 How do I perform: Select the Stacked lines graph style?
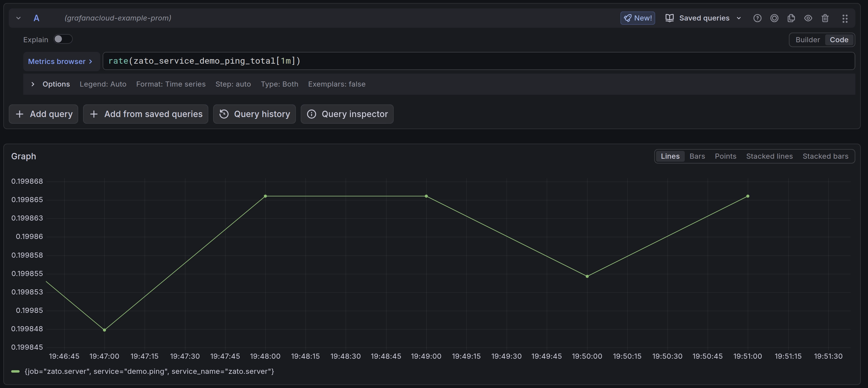pos(769,156)
